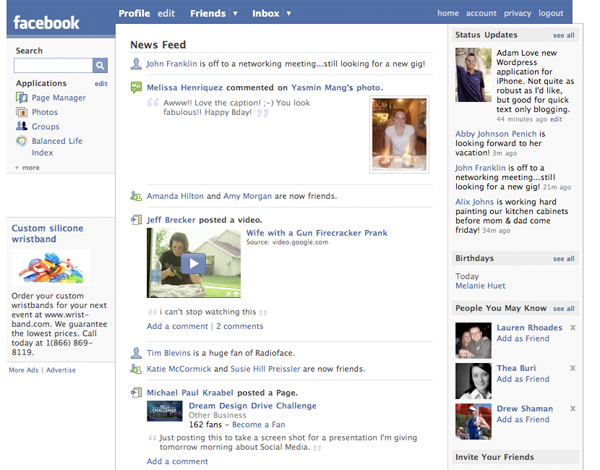Image resolution: width=600 pixels, height=470 pixels.
Task: Open the Friends menu item
Action: coord(208,13)
